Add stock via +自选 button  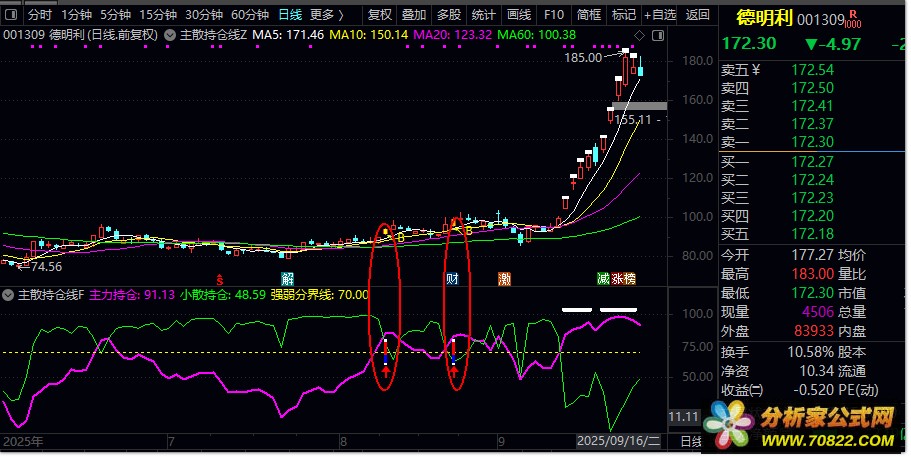tap(660, 15)
